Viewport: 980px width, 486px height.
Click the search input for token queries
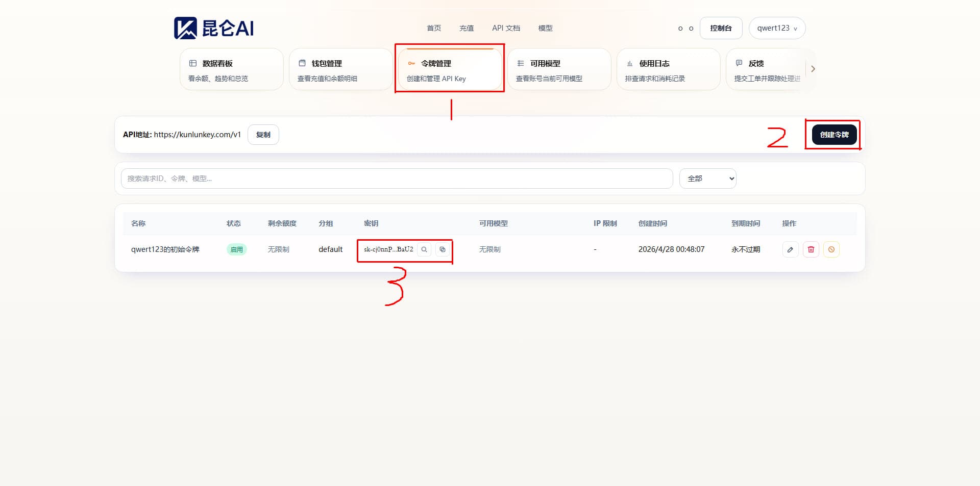396,178
